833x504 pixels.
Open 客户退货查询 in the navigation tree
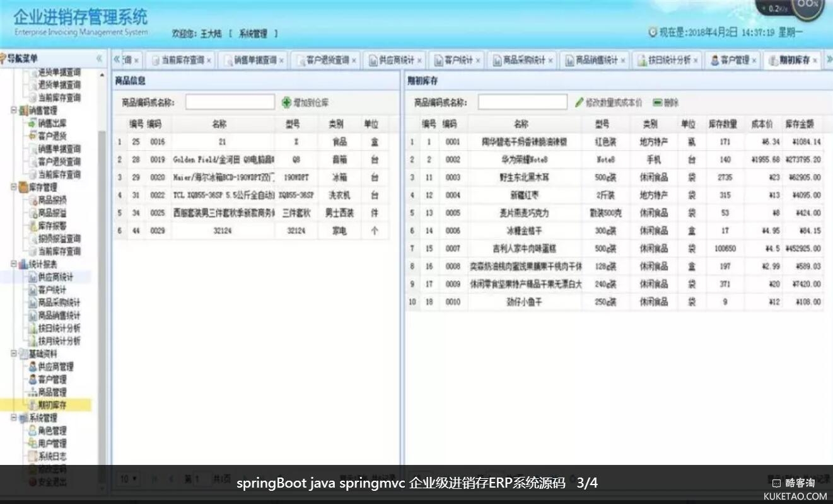point(59,161)
